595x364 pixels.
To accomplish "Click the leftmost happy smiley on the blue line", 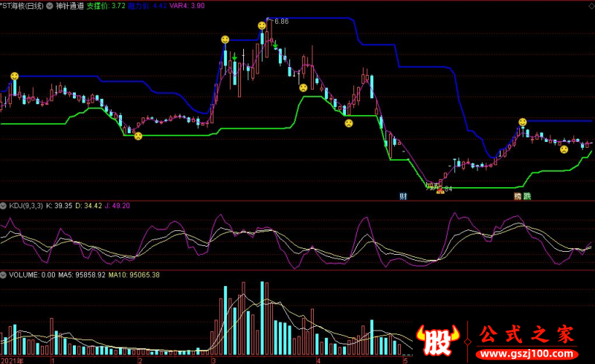I will point(14,76).
